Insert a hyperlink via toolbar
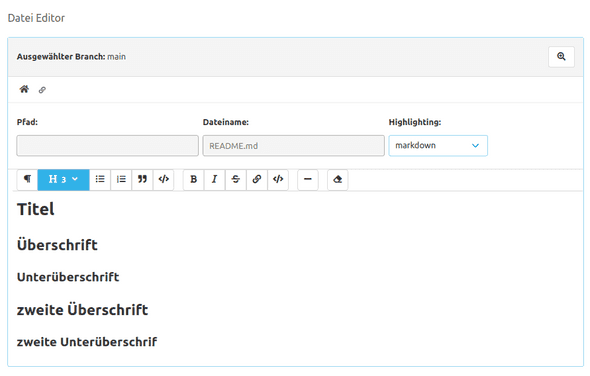 pos(257,180)
